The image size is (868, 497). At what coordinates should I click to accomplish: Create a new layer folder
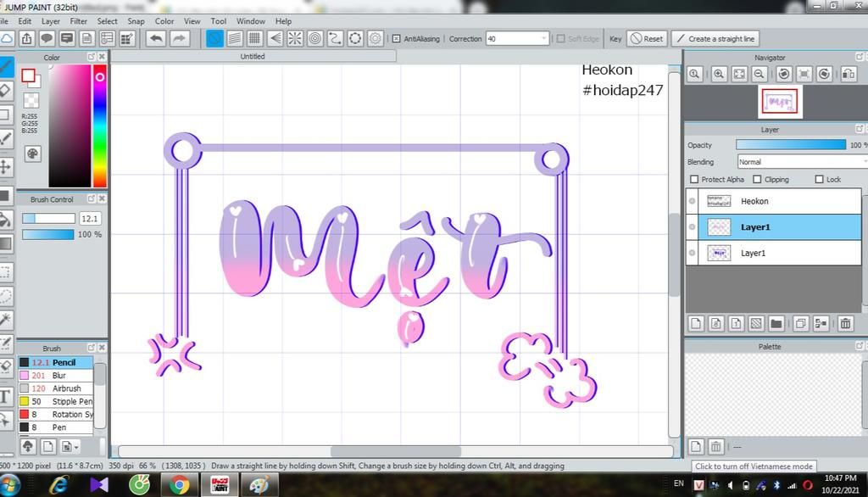[776, 323]
